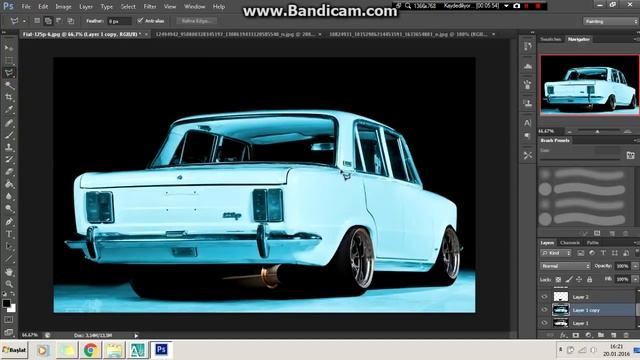Select the Blur tool
This screenshot has width=640, height=360.
click(9, 196)
